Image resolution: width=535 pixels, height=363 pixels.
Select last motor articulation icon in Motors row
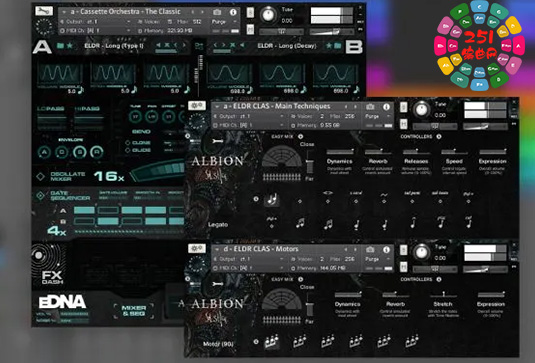(x=412, y=341)
